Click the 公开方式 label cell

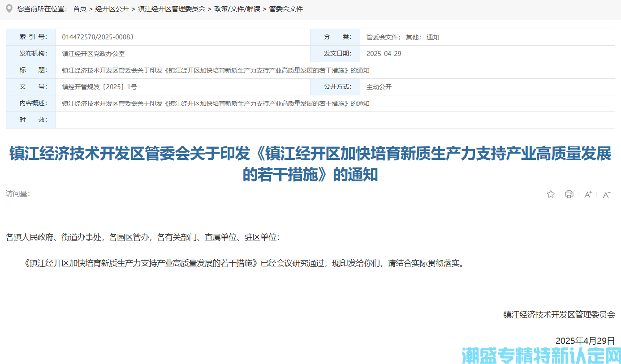click(x=335, y=87)
